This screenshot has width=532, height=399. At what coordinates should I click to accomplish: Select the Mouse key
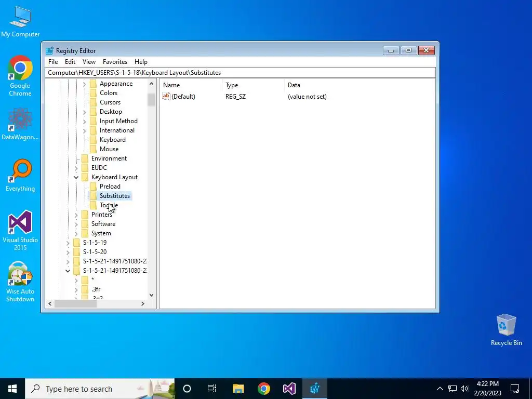pos(109,149)
